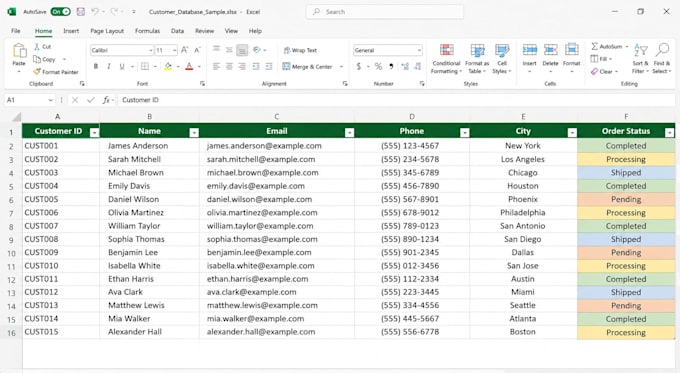Click the Insert Function fx icon

pyautogui.click(x=106, y=100)
